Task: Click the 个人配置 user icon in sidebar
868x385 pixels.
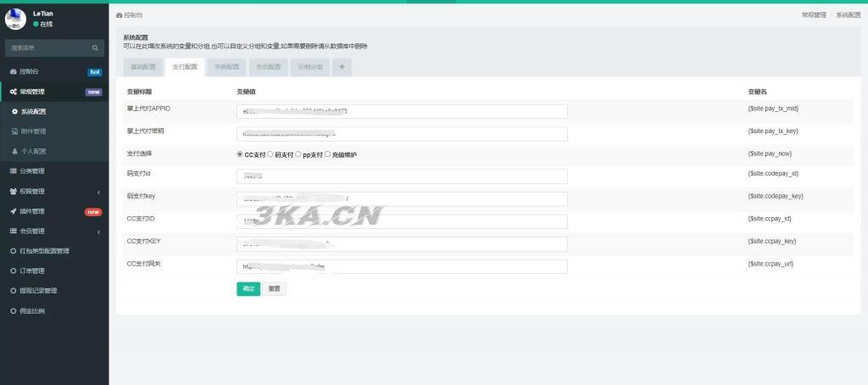Action: (14, 151)
